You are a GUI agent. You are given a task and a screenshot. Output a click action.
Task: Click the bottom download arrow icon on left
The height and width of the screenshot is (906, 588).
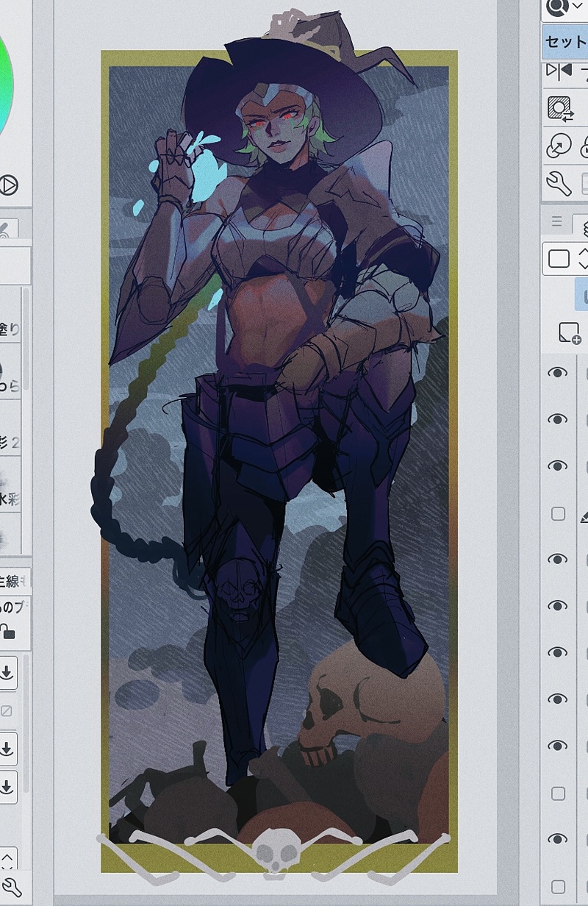7,787
